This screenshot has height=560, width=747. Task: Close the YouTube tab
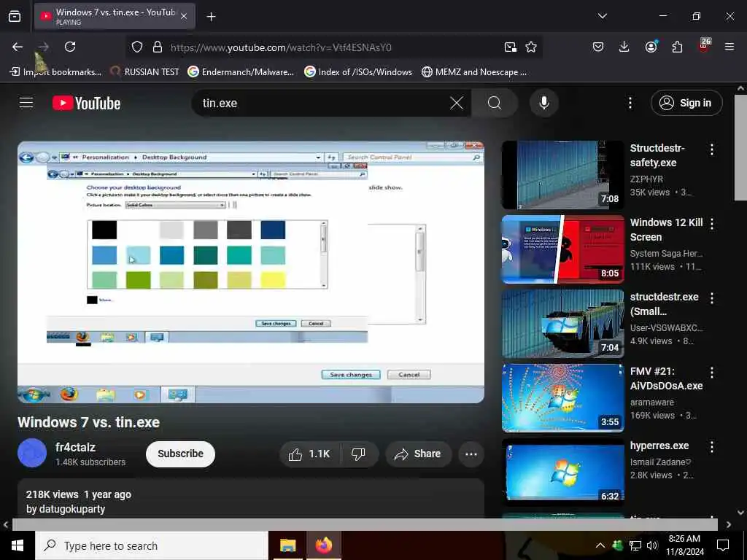[184, 16]
